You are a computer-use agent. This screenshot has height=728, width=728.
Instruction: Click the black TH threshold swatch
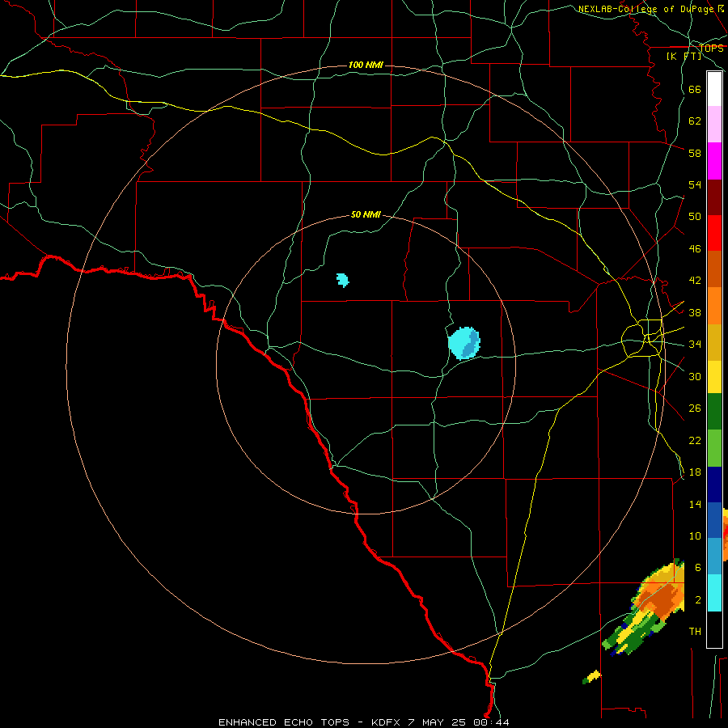point(714,629)
